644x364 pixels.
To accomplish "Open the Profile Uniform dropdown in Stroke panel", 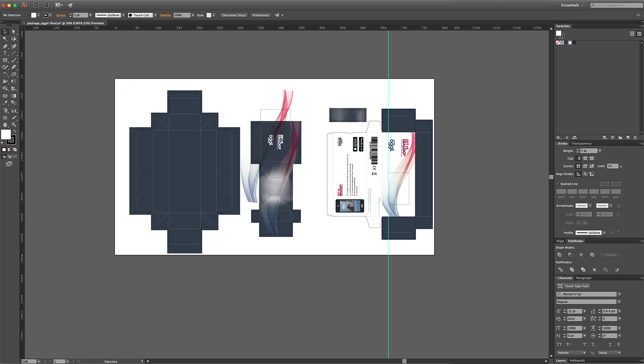I will pyautogui.click(x=604, y=233).
